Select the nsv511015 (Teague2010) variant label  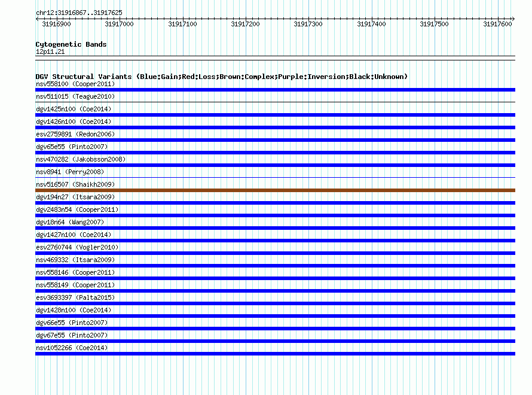click(75, 96)
